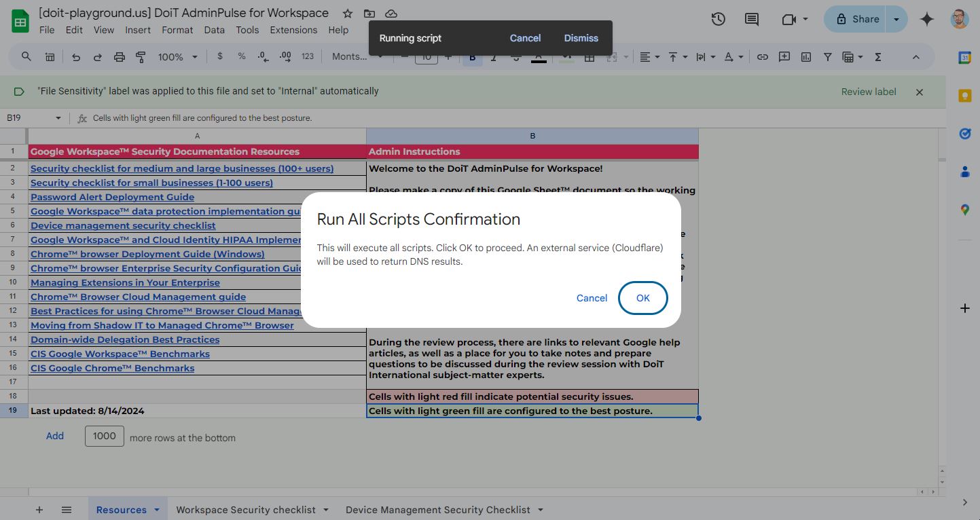The height and width of the screenshot is (520, 980).
Task: Click the create filter funnel icon
Action: click(828, 57)
